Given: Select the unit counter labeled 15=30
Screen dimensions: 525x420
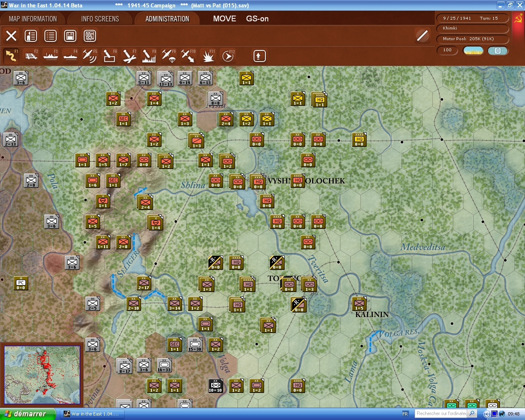Looking at the screenshot, I should [x=195, y=345].
